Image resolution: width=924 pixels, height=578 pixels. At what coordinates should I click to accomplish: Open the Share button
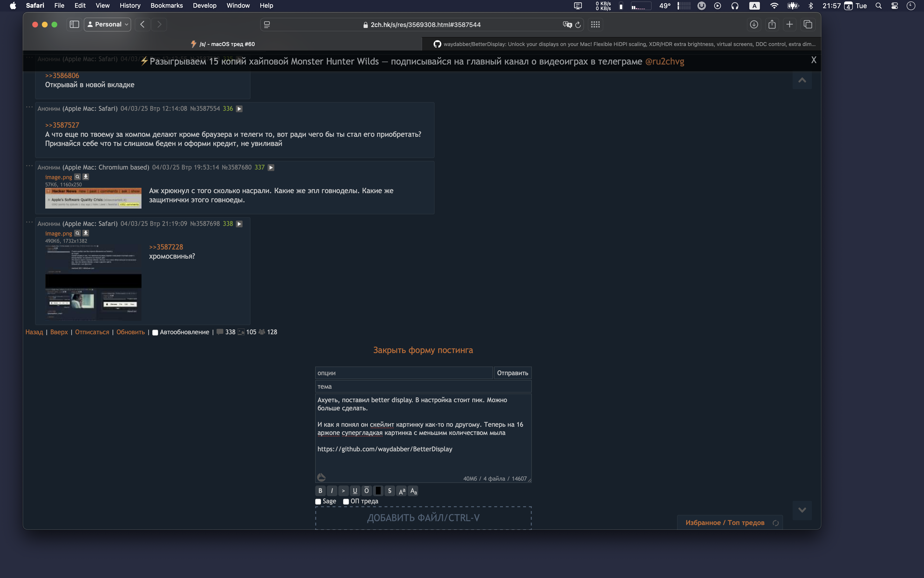(772, 25)
